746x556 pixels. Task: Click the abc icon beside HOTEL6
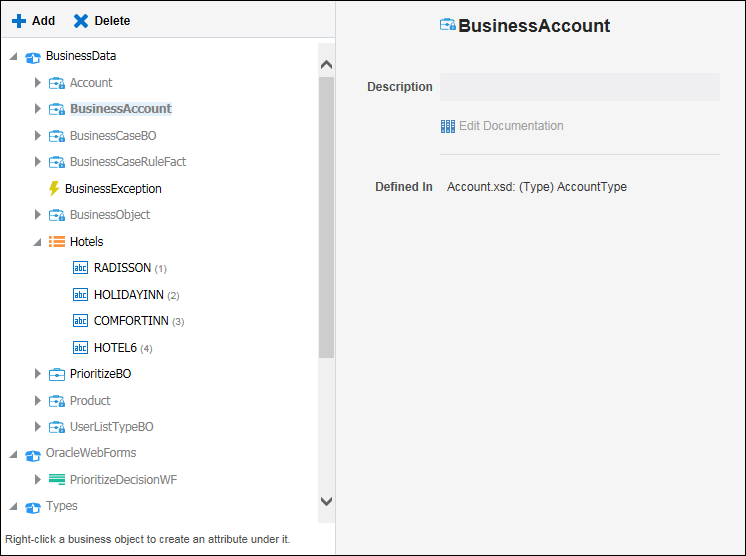[81, 348]
